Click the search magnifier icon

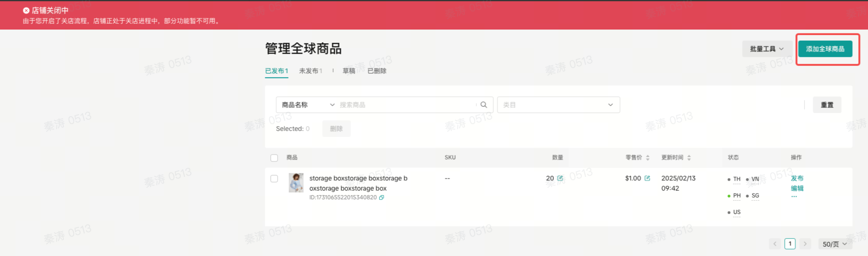484,105
